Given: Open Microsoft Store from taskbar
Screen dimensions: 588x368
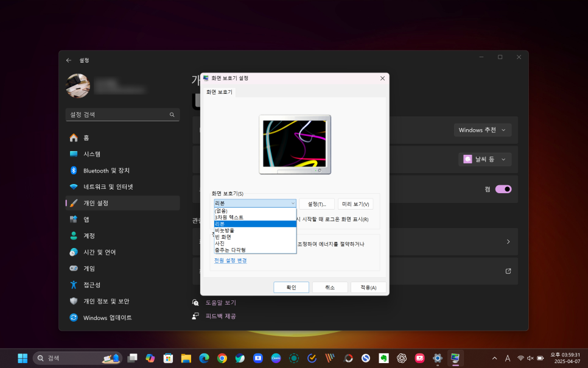Looking at the screenshot, I should (x=168, y=358).
